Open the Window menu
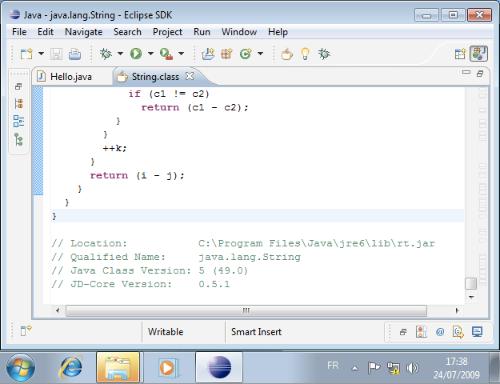The image size is (500, 384). 239,32
